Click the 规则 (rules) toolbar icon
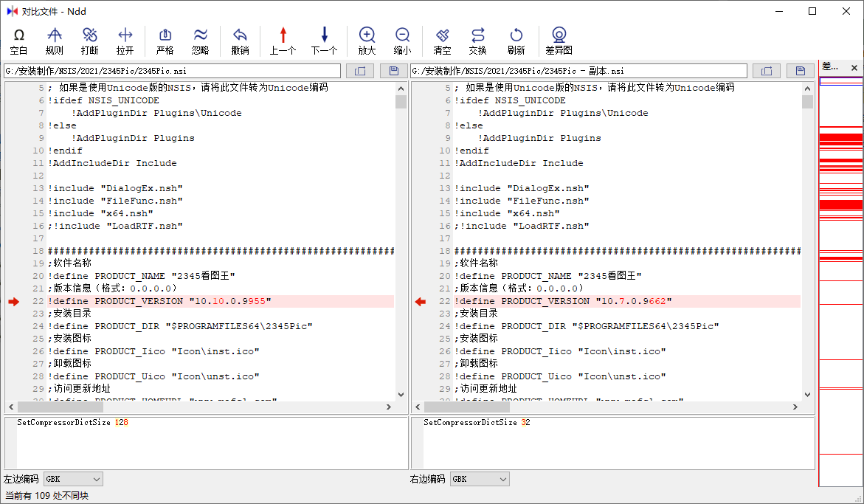Image resolution: width=864 pixels, height=504 pixels. click(55, 41)
